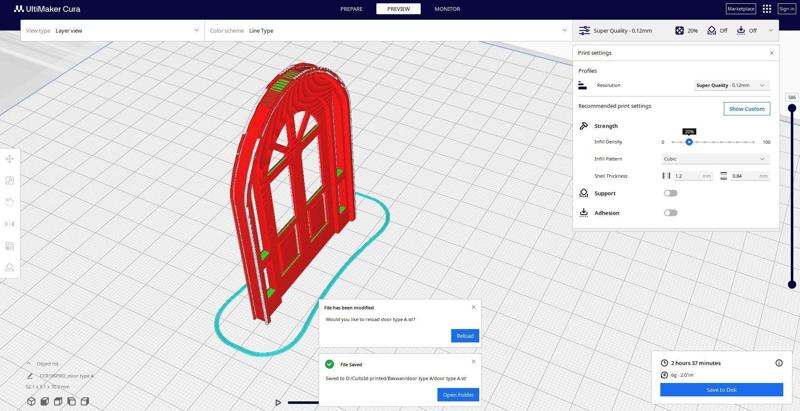The image size is (800, 411).
Task: Close the Print settings panel
Action: [x=771, y=53]
